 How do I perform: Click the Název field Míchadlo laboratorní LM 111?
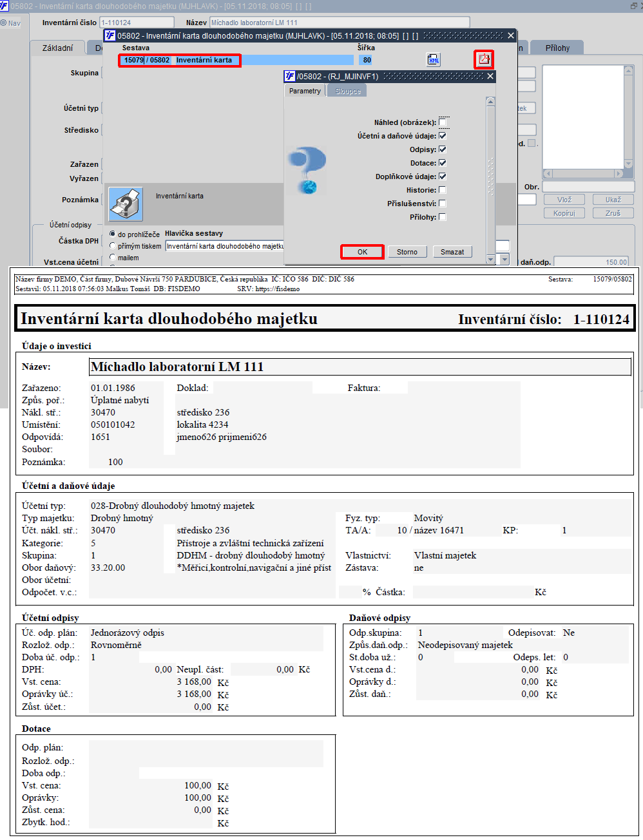pos(340,23)
